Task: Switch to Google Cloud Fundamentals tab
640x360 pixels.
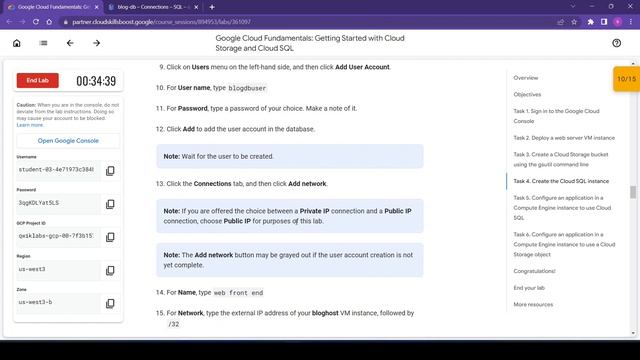Action: pos(53,7)
